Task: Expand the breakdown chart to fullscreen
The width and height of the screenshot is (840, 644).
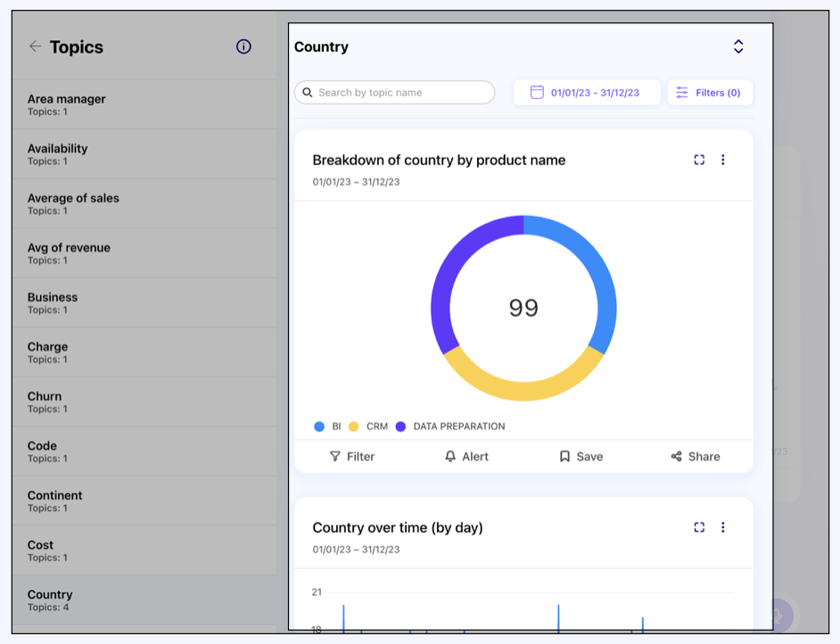Action: coord(699,160)
